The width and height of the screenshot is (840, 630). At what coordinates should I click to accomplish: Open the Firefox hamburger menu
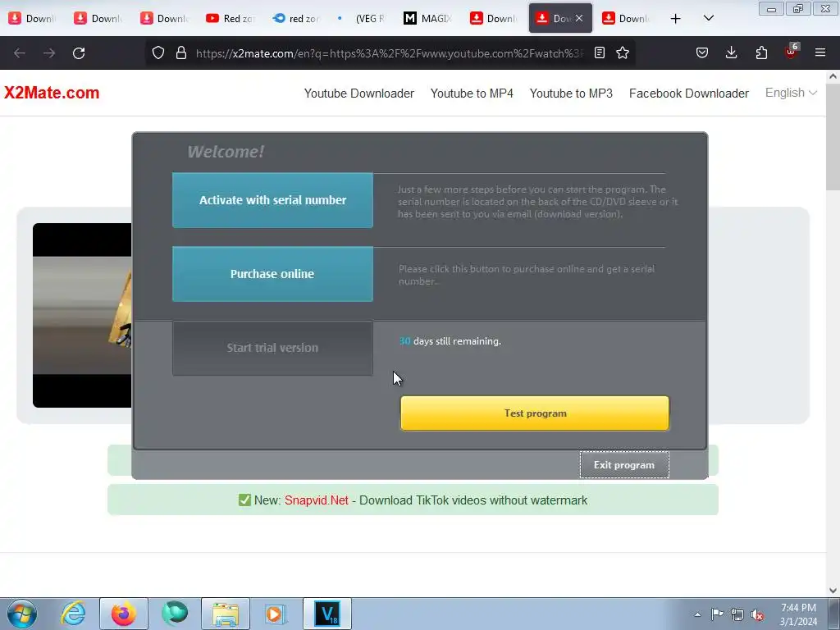tap(820, 53)
